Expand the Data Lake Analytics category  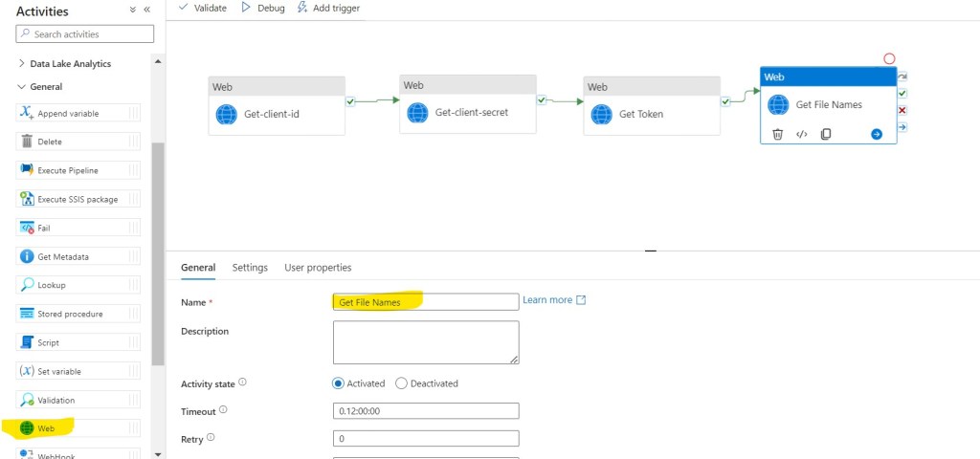point(23,64)
